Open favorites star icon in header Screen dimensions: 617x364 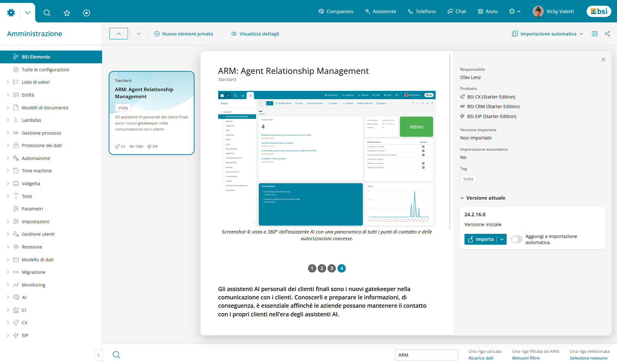click(67, 13)
